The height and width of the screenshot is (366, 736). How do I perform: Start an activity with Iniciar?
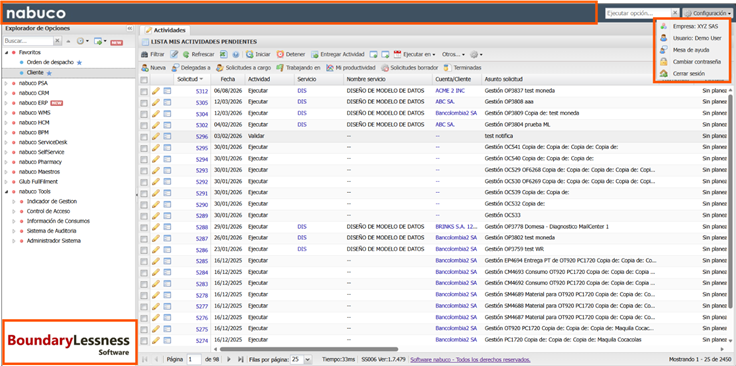[x=258, y=54]
